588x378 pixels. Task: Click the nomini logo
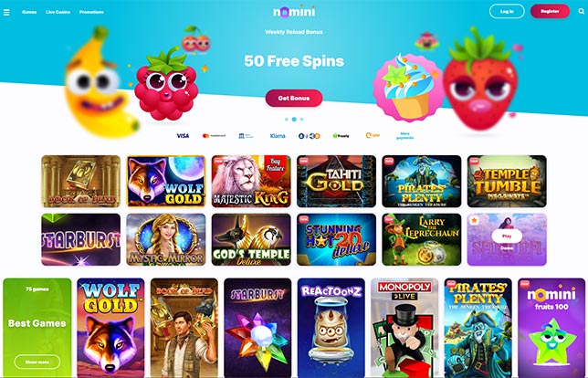[294, 12]
